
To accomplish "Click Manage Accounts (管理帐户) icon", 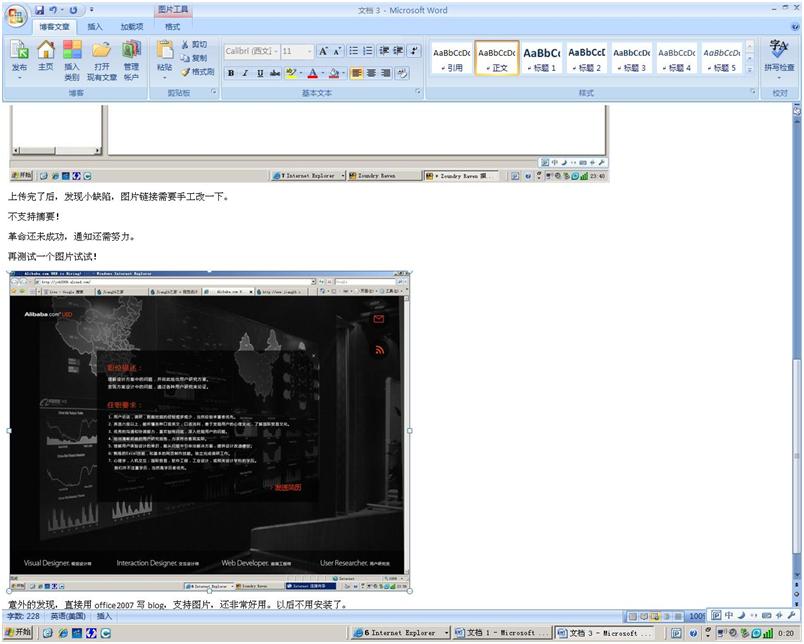I will 131,55.
